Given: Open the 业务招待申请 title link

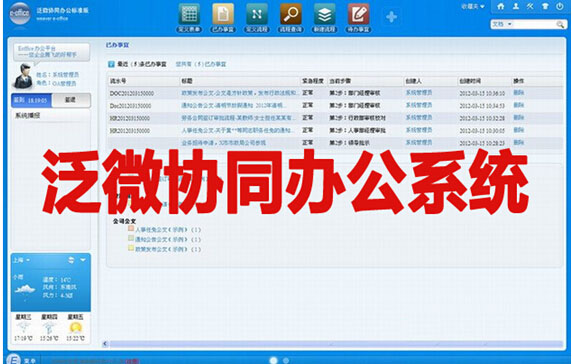Looking at the screenshot, I should tap(224, 143).
